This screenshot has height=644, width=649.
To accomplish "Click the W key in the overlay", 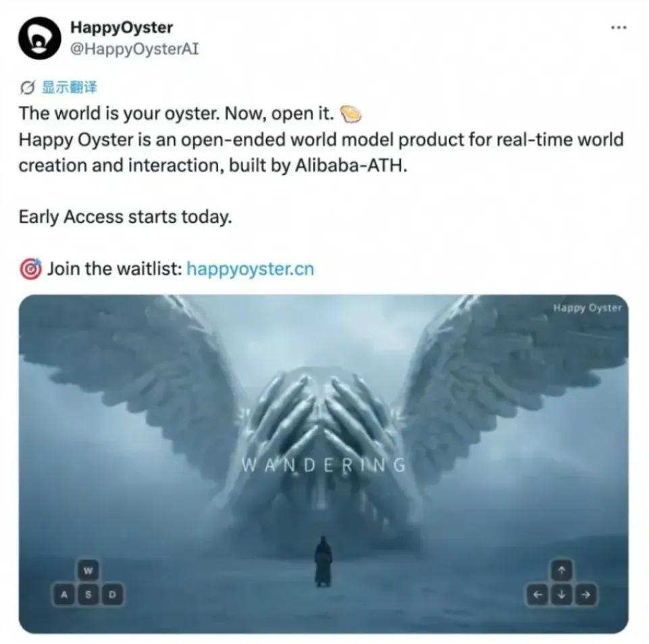I will pos(88,571).
